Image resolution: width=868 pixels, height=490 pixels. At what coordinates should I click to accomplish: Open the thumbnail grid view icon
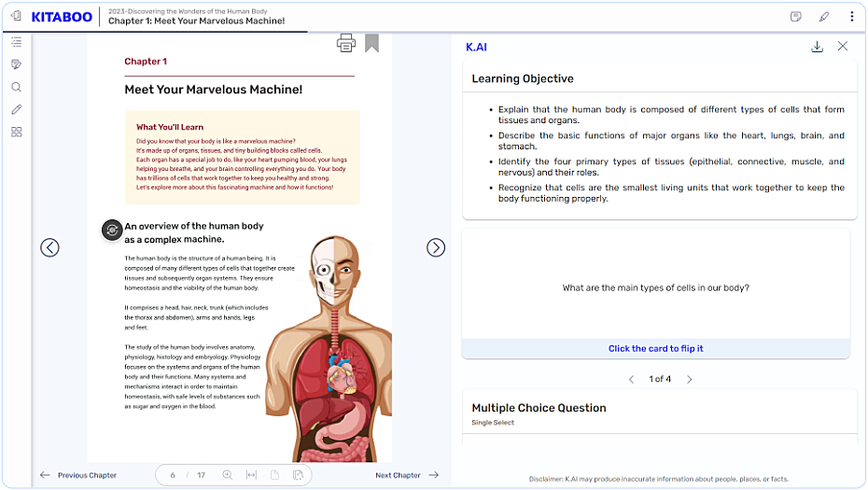coord(16,132)
